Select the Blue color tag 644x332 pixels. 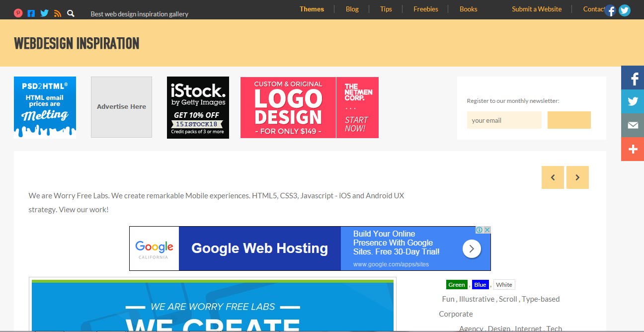[x=480, y=285]
